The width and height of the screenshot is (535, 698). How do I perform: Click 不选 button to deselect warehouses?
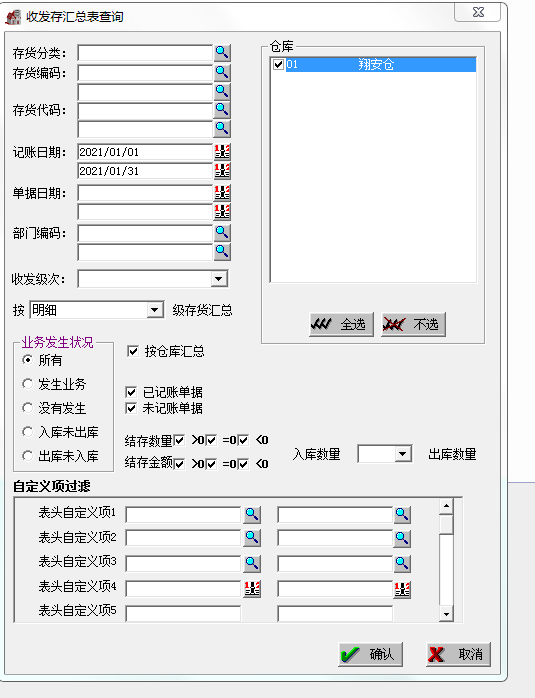(x=413, y=325)
